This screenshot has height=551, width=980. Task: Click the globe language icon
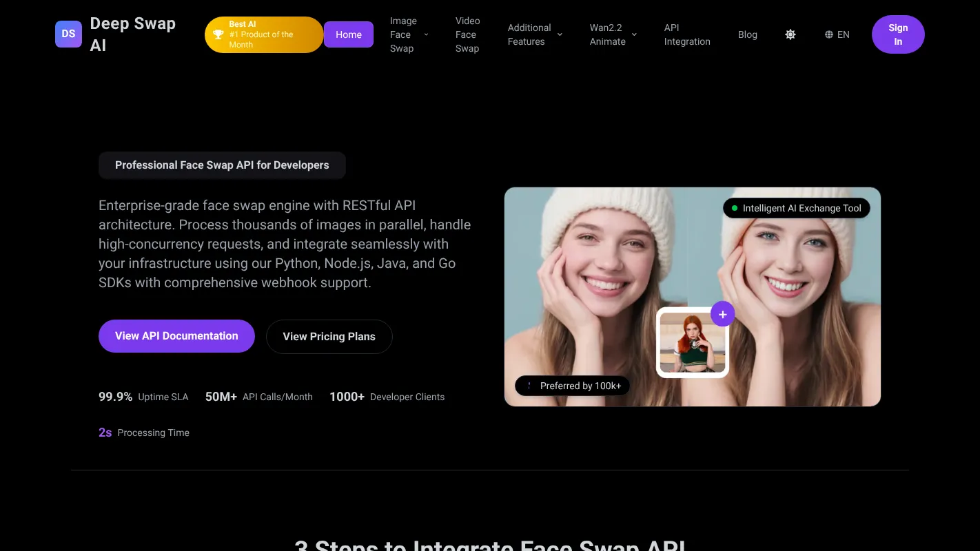[829, 34]
